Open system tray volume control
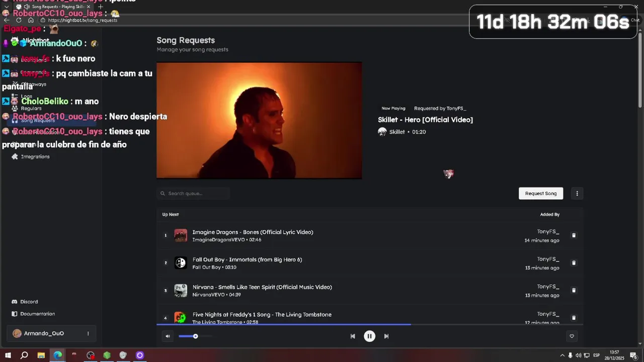The height and width of the screenshot is (362, 644). [578, 355]
